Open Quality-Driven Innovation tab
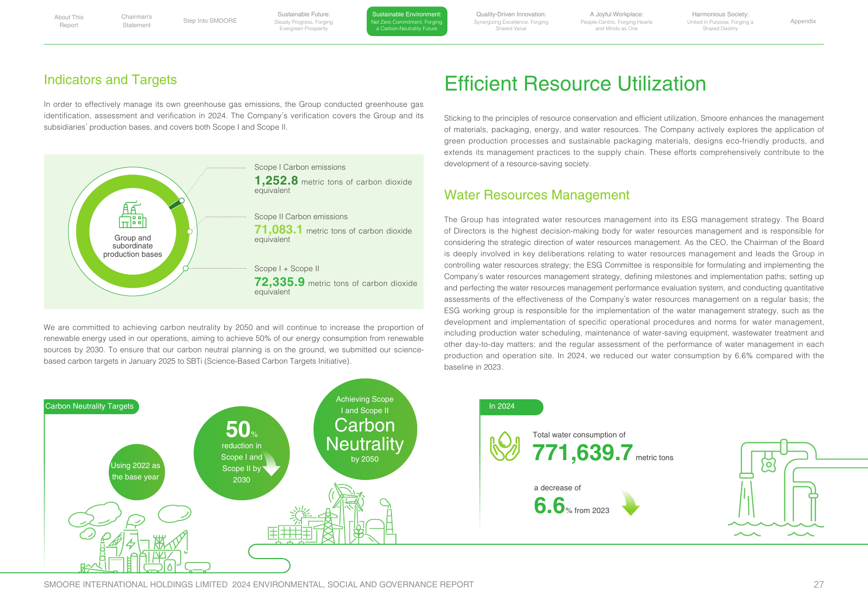The height and width of the screenshot is (614, 868). [511, 21]
